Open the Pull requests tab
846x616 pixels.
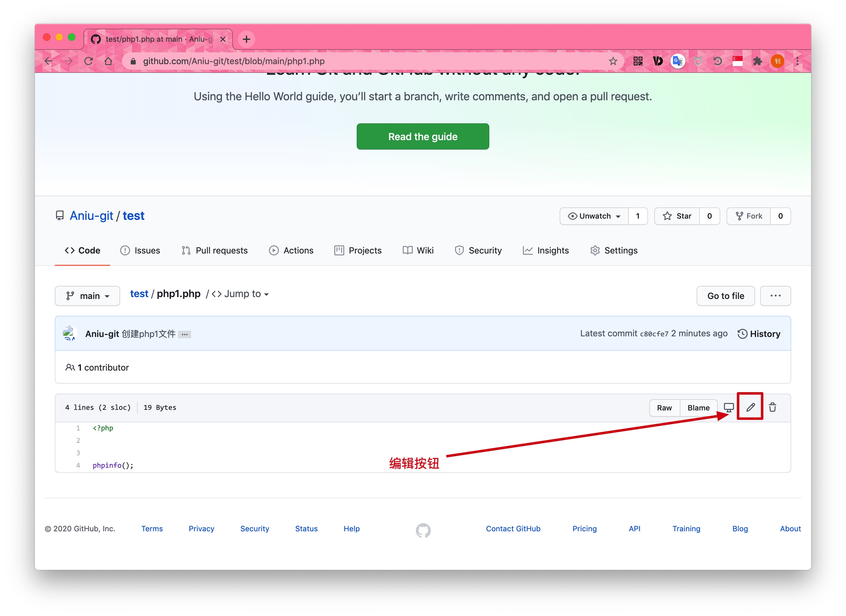point(214,250)
